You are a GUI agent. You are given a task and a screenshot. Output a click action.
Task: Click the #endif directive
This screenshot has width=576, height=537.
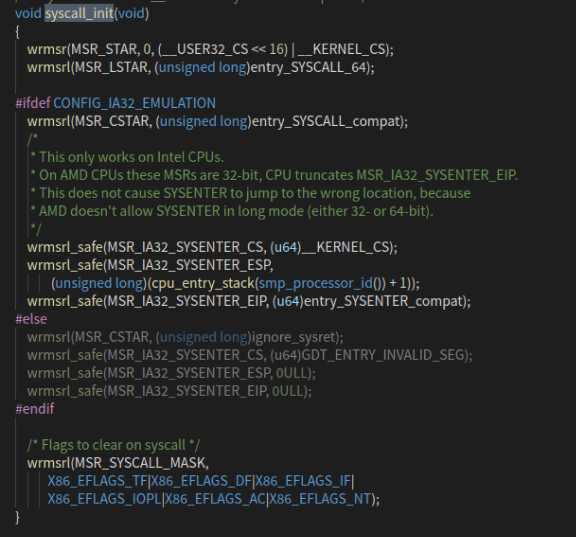click(x=35, y=409)
